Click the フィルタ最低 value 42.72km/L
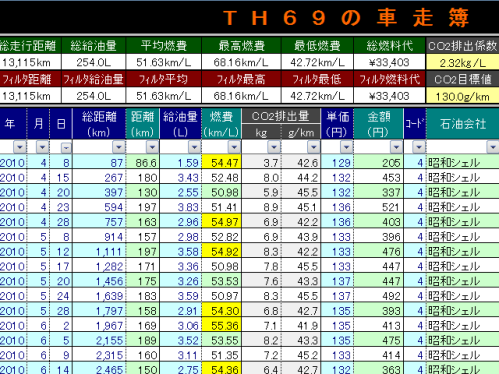Image resolution: width=499 pixels, height=374 pixels. pyautogui.click(x=317, y=96)
